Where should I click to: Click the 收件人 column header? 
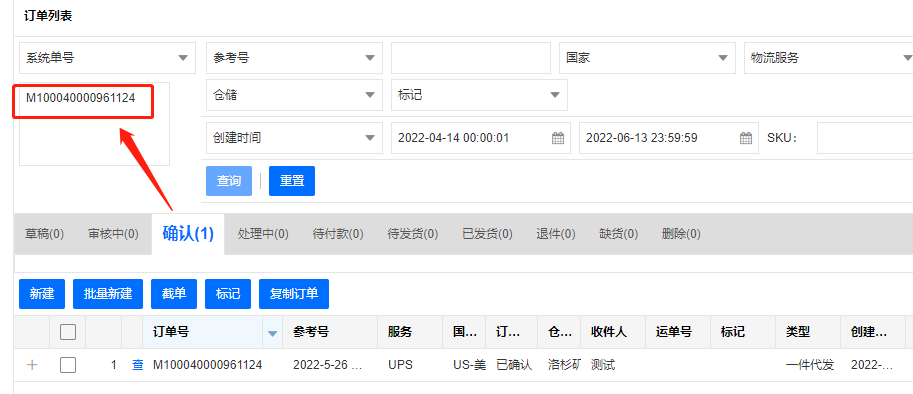[613, 332]
